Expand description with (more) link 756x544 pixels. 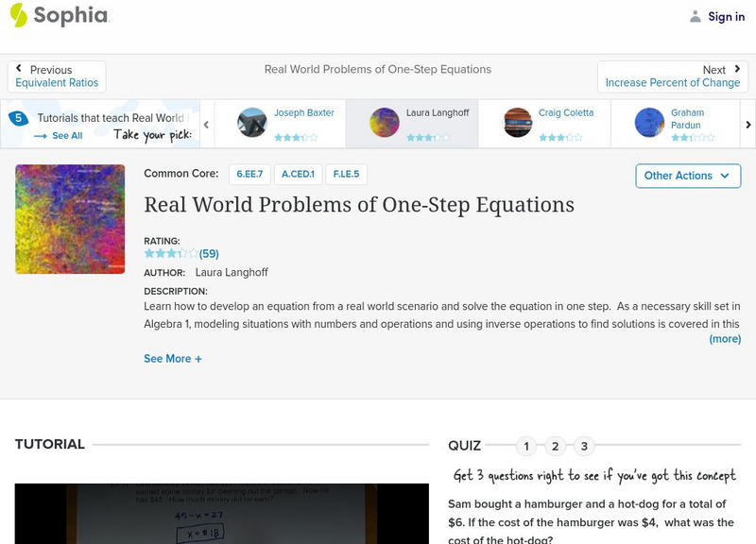tap(725, 339)
